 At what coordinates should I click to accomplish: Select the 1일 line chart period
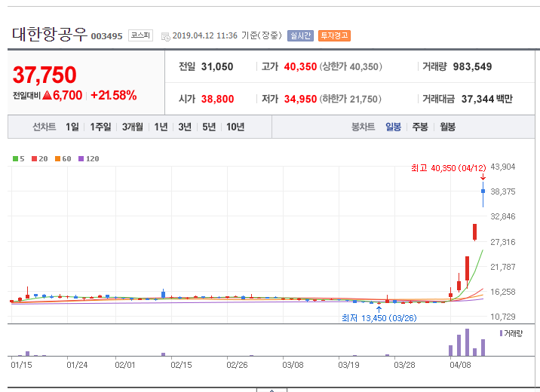[x=72, y=127]
